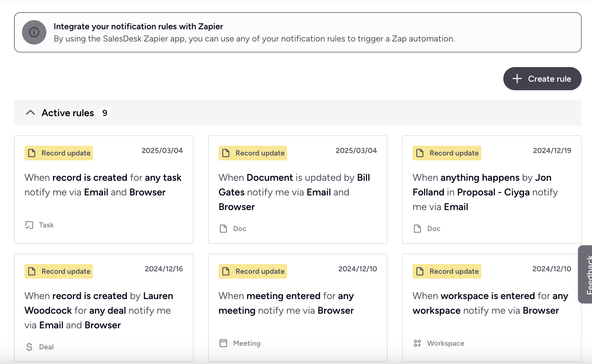Click the dollar Deal icon on Lauren Woodcock rule

pos(29,347)
